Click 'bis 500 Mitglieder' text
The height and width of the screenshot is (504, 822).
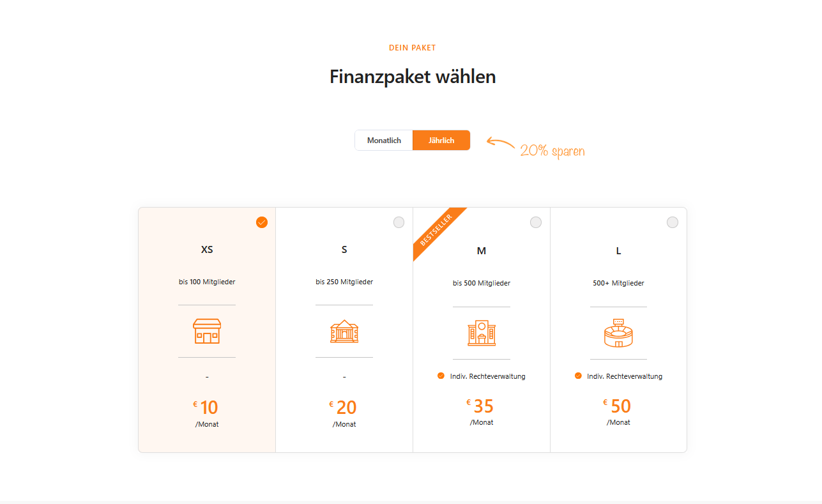click(x=482, y=283)
